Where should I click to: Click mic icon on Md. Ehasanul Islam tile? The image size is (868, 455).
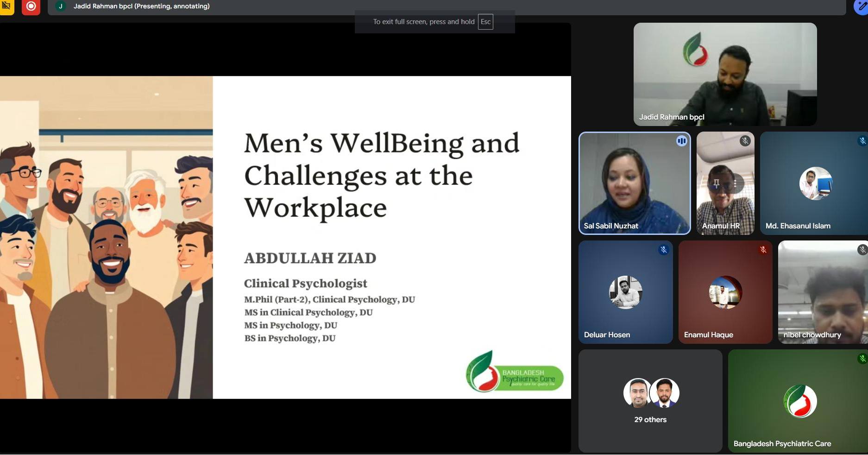point(862,141)
